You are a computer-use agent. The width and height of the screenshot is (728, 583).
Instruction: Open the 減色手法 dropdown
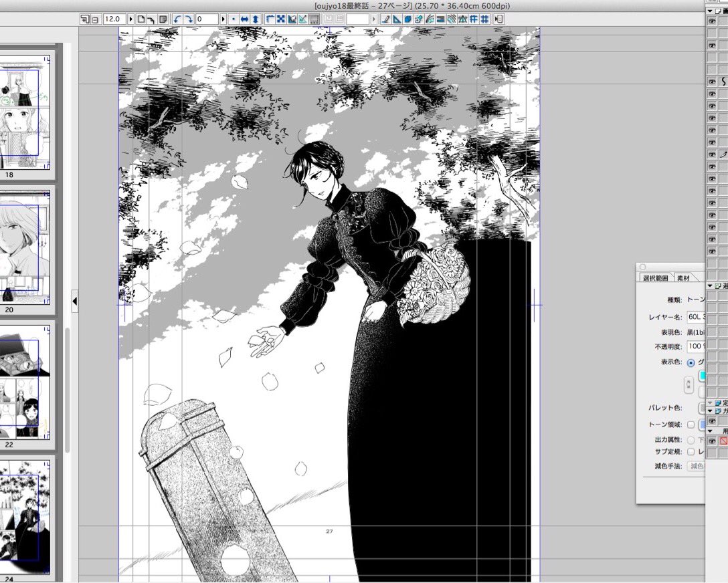tap(697, 466)
